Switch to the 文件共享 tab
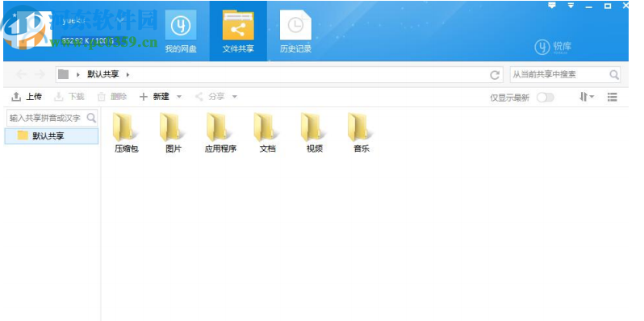Image resolution: width=644 pixels, height=321 pixels. [x=238, y=31]
